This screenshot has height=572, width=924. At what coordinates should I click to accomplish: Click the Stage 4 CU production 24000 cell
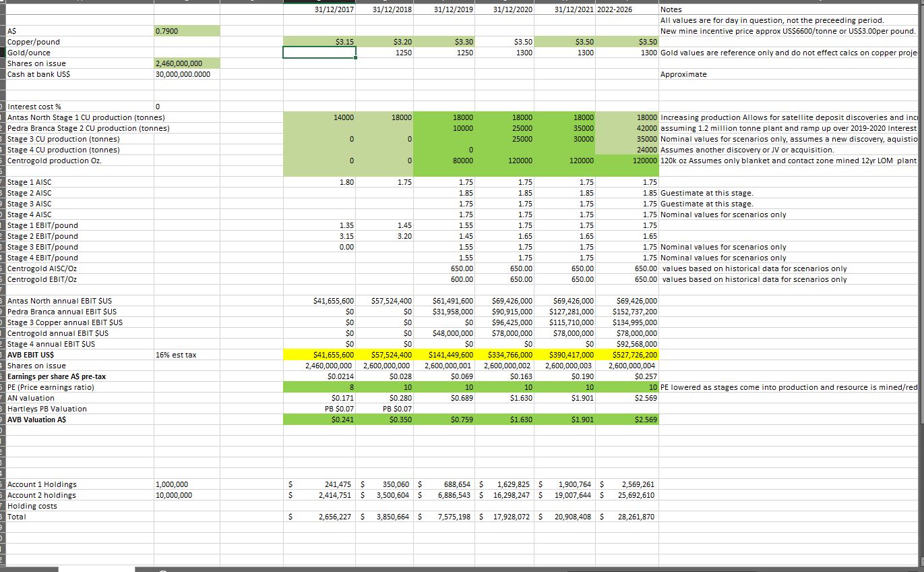[627, 150]
